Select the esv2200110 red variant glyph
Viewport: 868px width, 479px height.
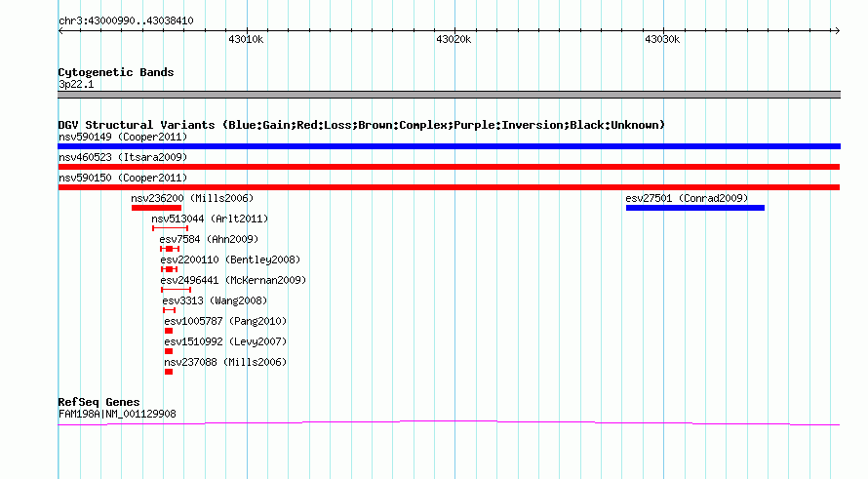pyautogui.click(x=169, y=269)
